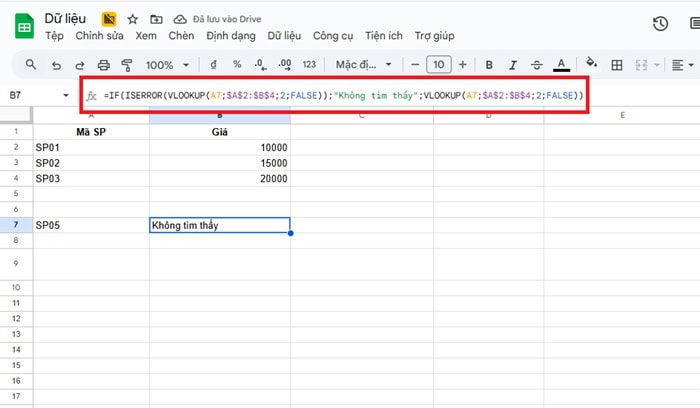The width and height of the screenshot is (700, 408).
Task: Click the Google Sheets home logo
Action: 22,26
